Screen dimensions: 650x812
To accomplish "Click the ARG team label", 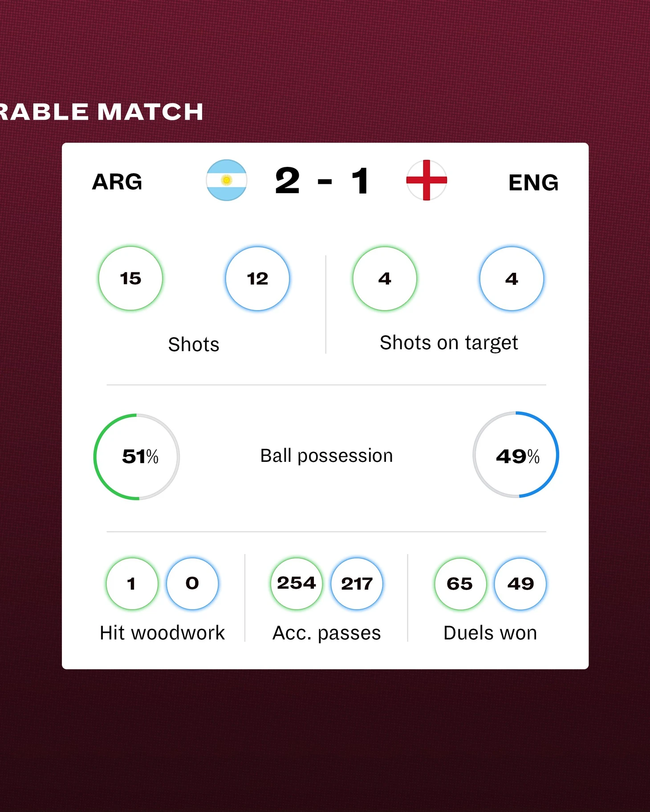I will 117,182.
